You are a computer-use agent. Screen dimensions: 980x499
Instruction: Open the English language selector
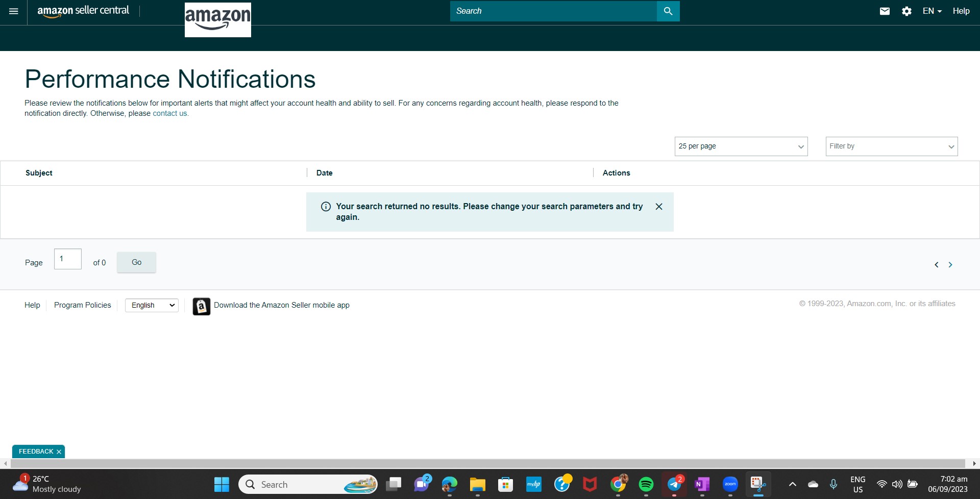click(x=152, y=305)
